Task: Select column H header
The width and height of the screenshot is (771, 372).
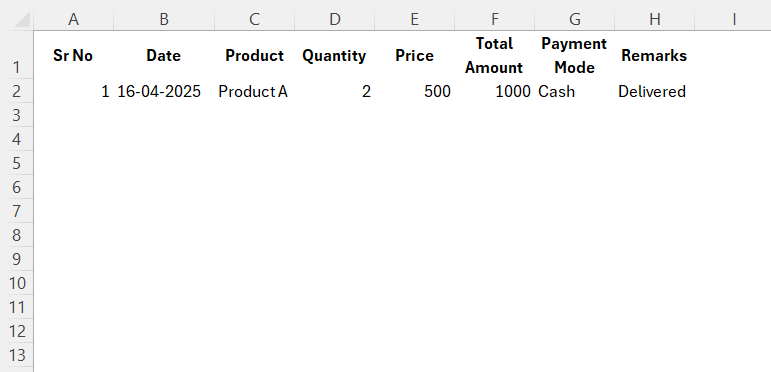Action: point(654,19)
